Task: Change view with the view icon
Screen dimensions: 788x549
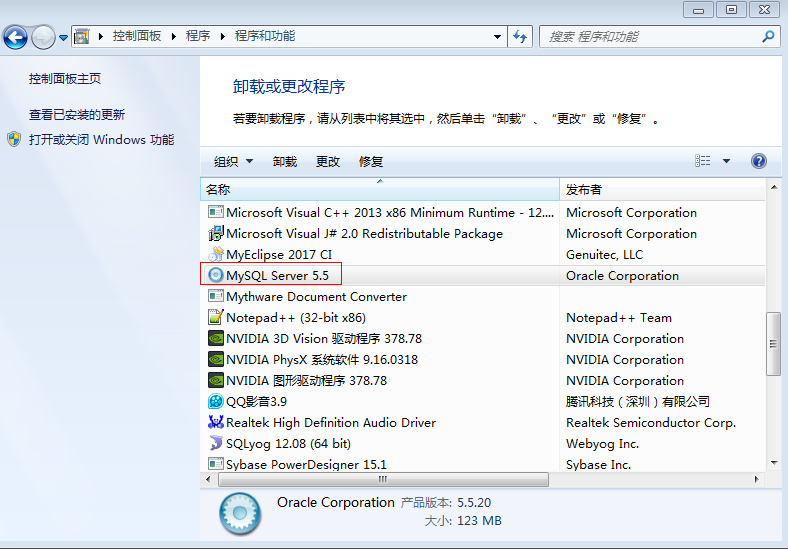Action: coord(703,161)
